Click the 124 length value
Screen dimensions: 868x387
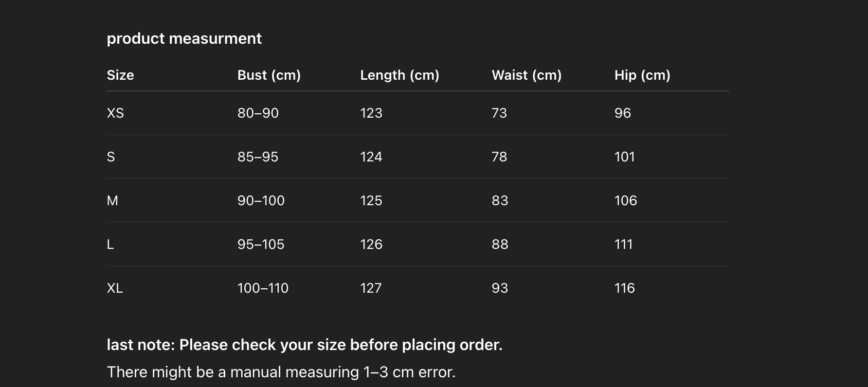coord(371,157)
